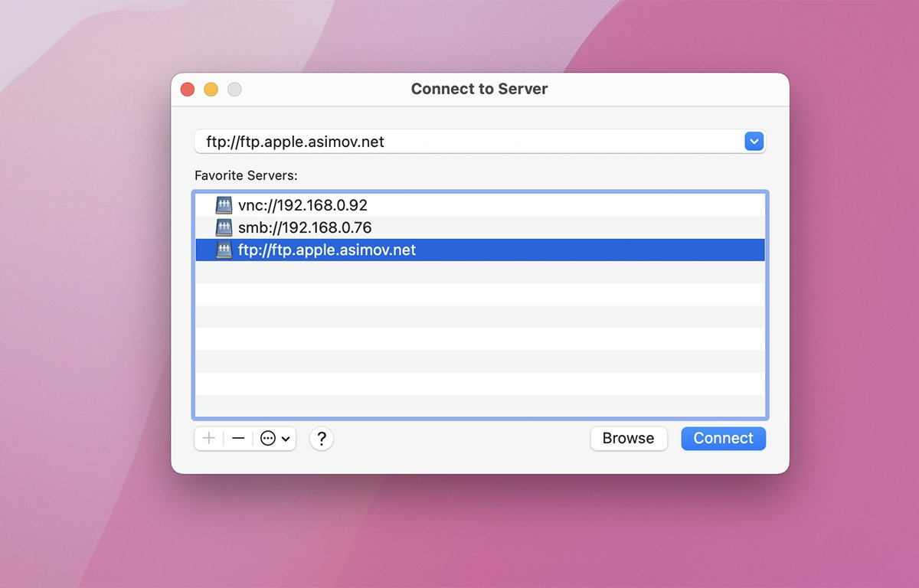Click an empty row in Favorite Servers list
Image resolution: width=919 pixels, height=588 pixels.
pos(480,339)
